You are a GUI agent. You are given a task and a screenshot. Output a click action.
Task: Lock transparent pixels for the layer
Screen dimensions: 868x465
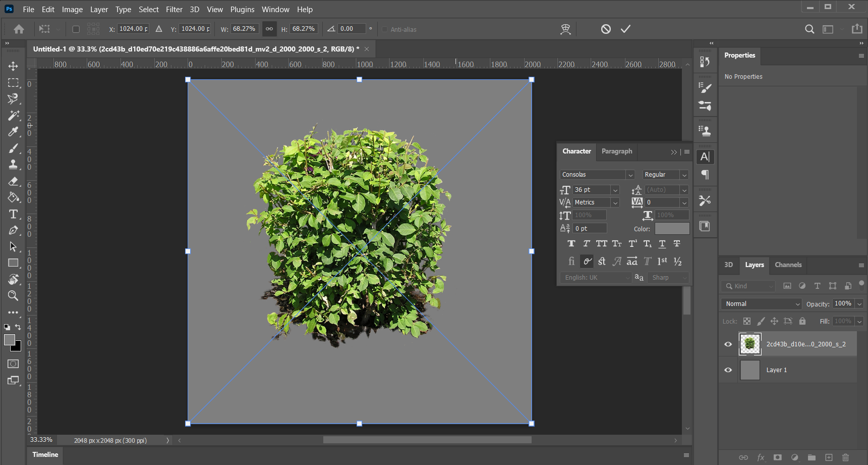coord(747,321)
